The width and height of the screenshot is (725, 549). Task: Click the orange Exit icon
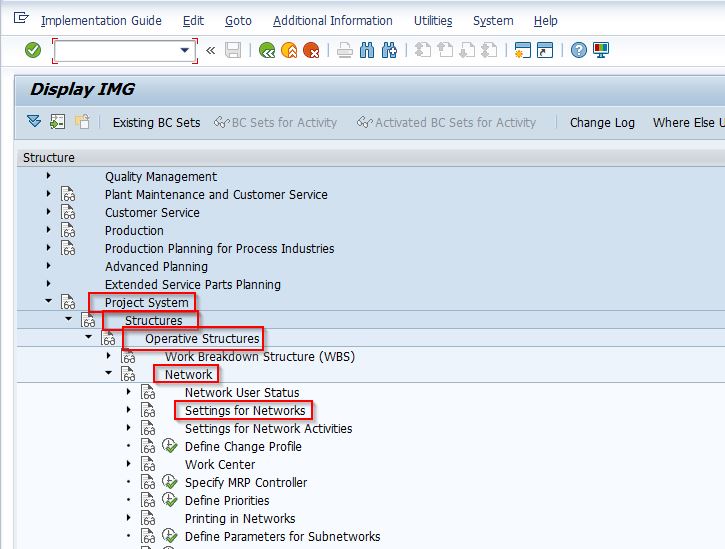289,50
